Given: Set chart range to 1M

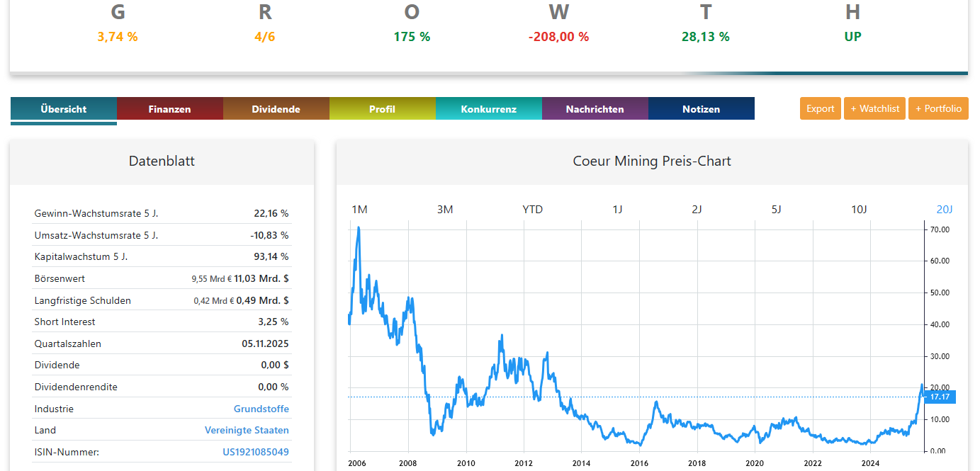Looking at the screenshot, I should coord(359,209).
